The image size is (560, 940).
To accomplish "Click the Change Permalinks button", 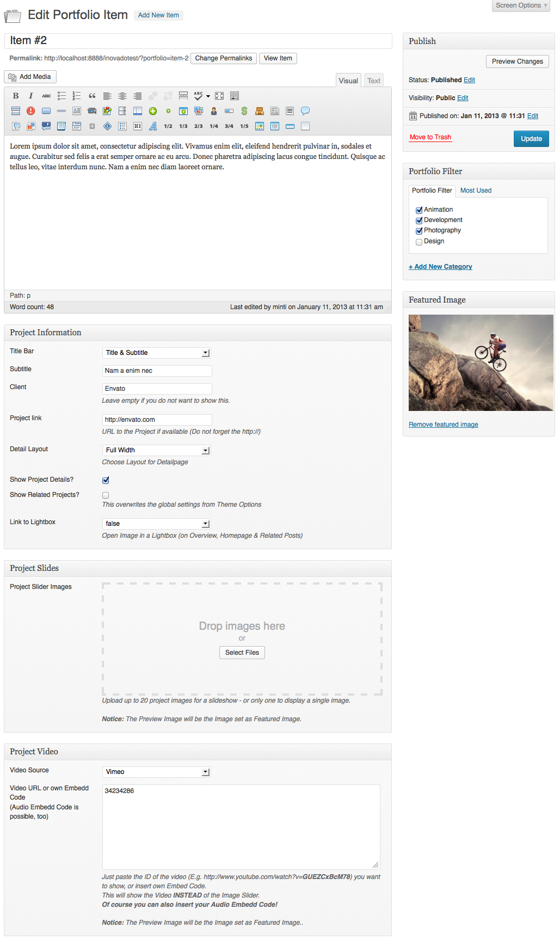I will point(224,58).
